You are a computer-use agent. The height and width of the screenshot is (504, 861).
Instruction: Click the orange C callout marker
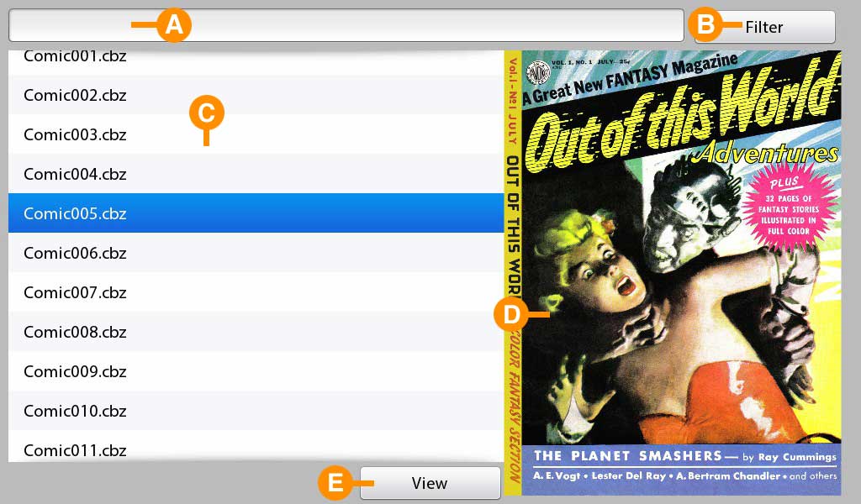tap(207, 113)
